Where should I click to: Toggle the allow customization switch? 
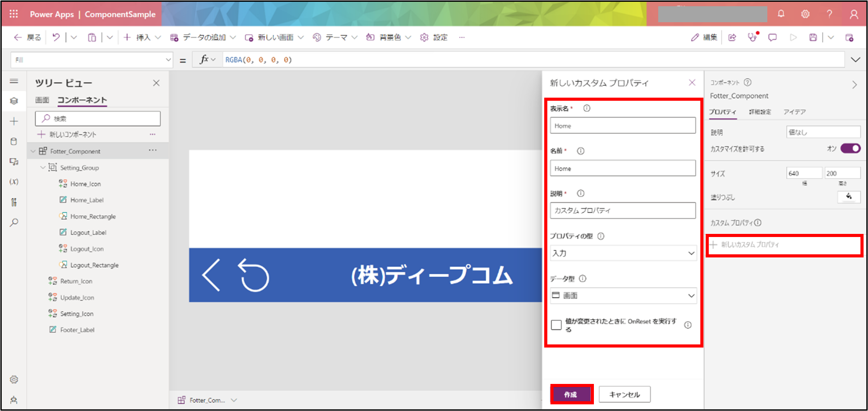tap(850, 148)
